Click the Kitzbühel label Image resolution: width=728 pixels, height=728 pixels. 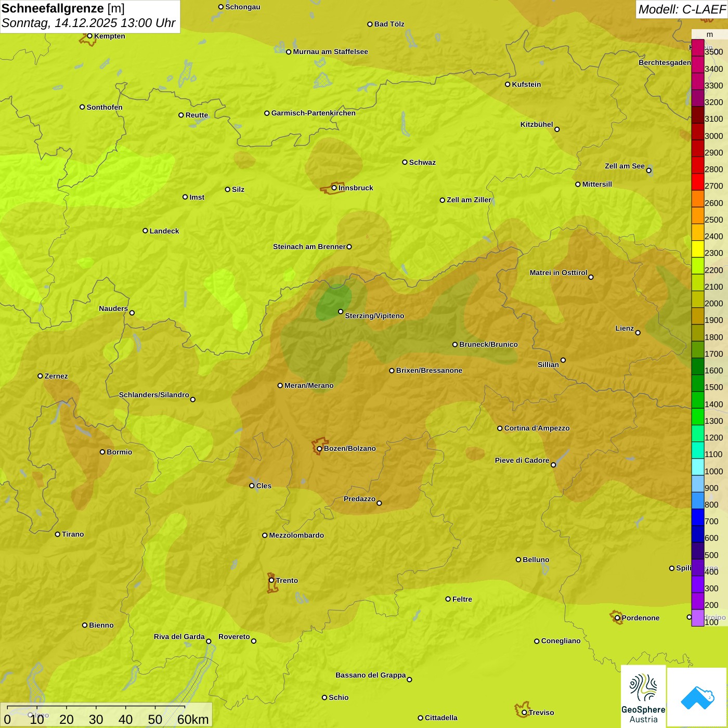pos(537,124)
